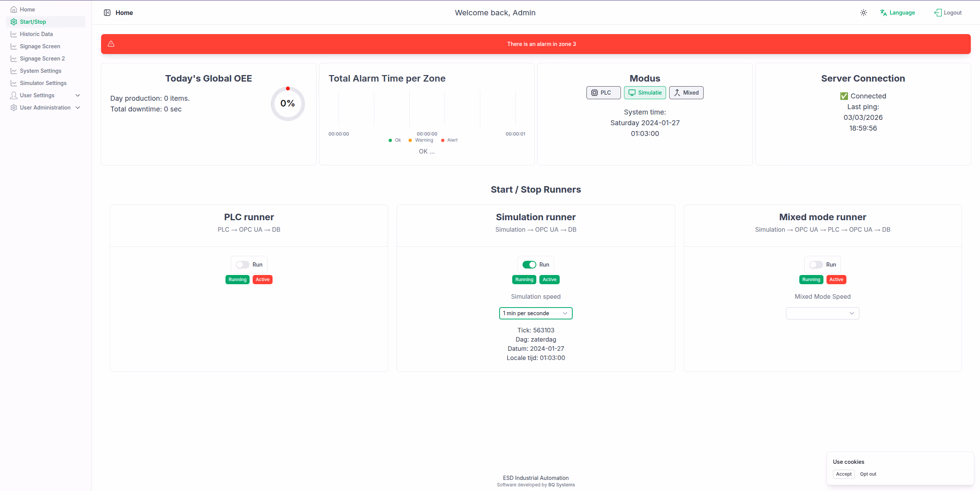
Task: Click the Simulator Settings chart icon
Action: click(x=14, y=83)
